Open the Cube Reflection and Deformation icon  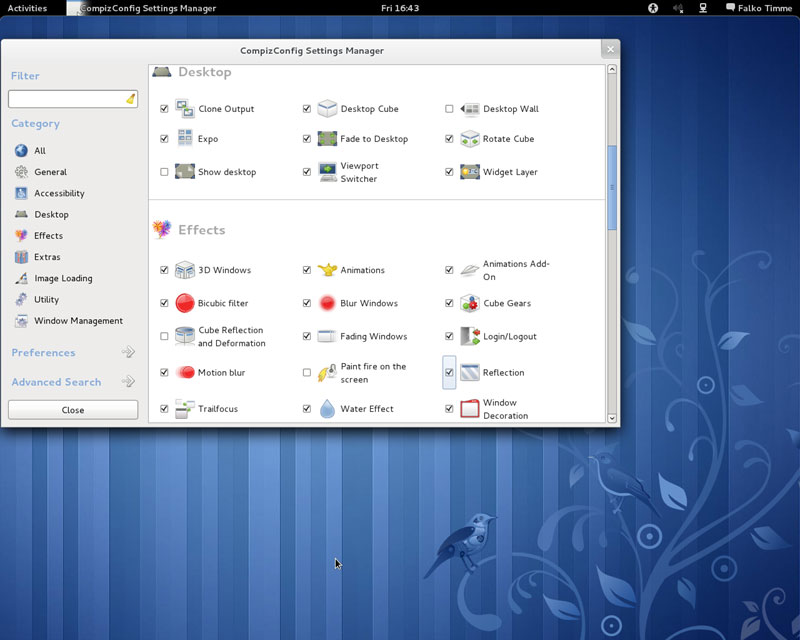click(x=185, y=336)
